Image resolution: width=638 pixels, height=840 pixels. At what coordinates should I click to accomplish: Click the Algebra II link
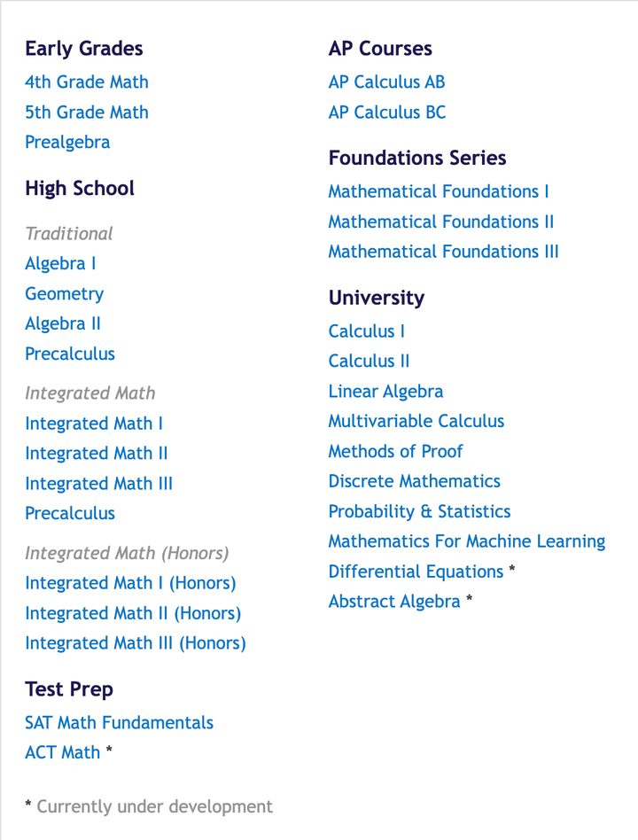click(62, 324)
